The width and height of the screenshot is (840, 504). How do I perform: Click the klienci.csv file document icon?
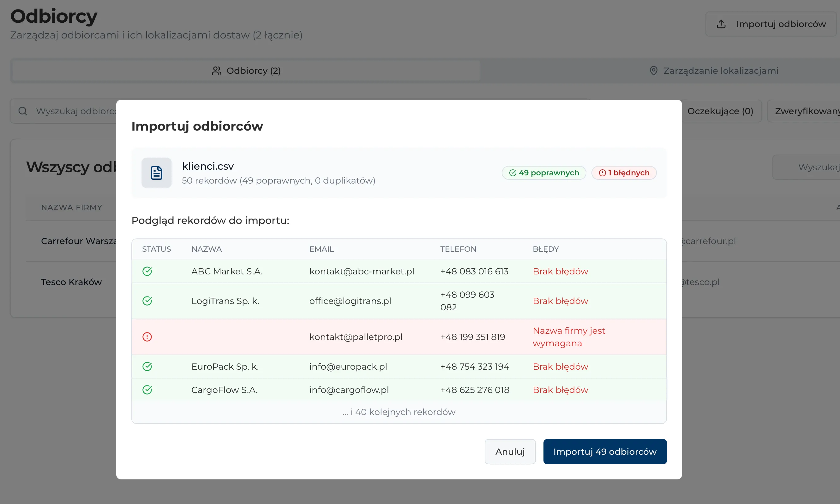point(156,173)
